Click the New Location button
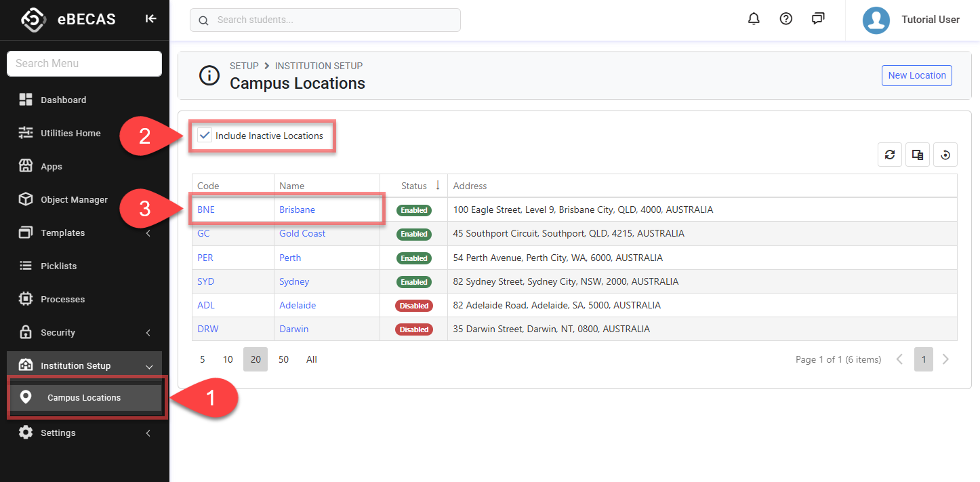 coord(916,75)
